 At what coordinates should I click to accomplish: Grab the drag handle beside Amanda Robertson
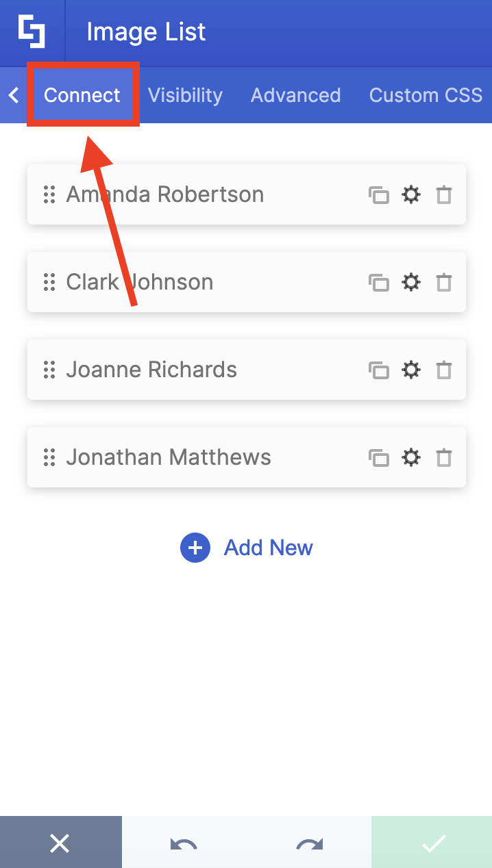49,194
